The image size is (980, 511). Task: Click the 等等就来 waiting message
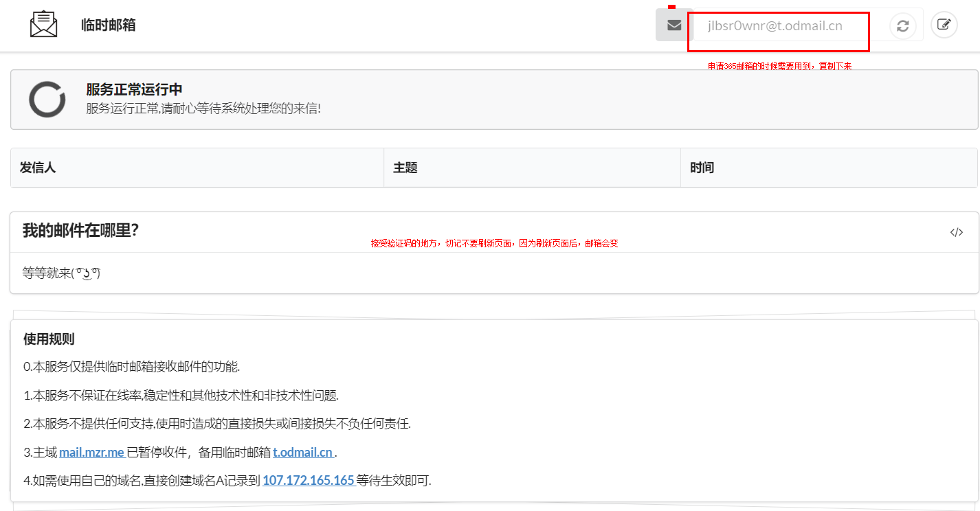[62, 273]
